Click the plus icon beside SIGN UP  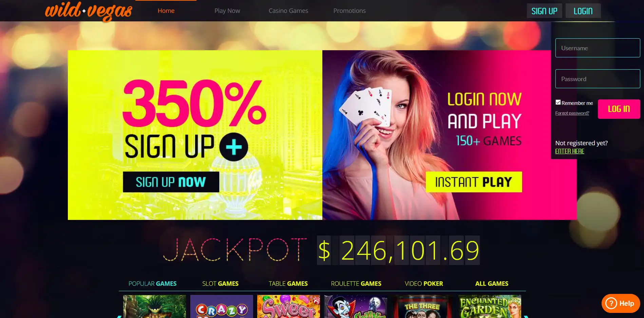(x=233, y=147)
